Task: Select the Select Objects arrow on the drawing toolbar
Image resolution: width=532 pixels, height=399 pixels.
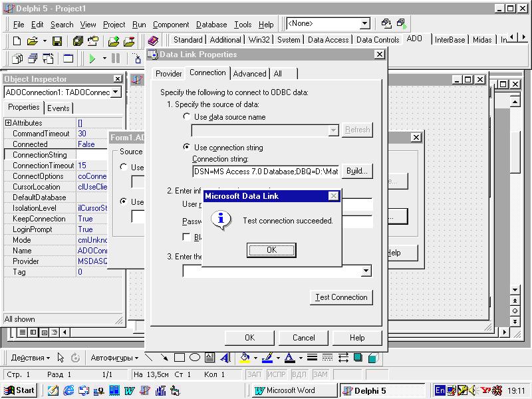Action: coord(61,358)
